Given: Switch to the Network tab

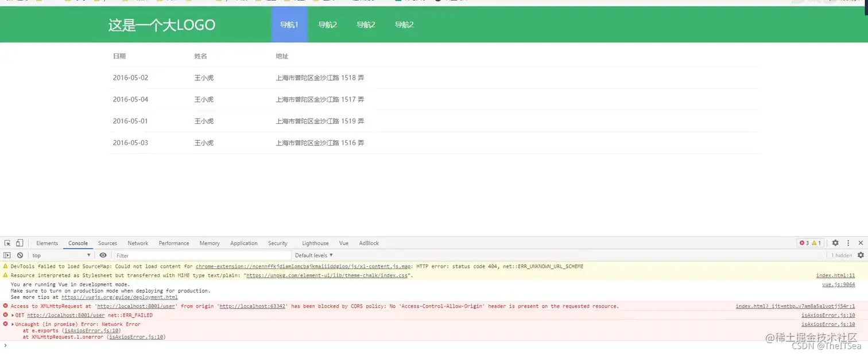Looking at the screenshot, I should tap(138, 243).
